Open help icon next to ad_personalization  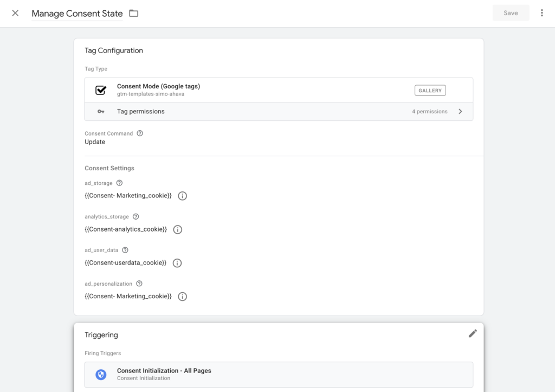pos(139,284)
